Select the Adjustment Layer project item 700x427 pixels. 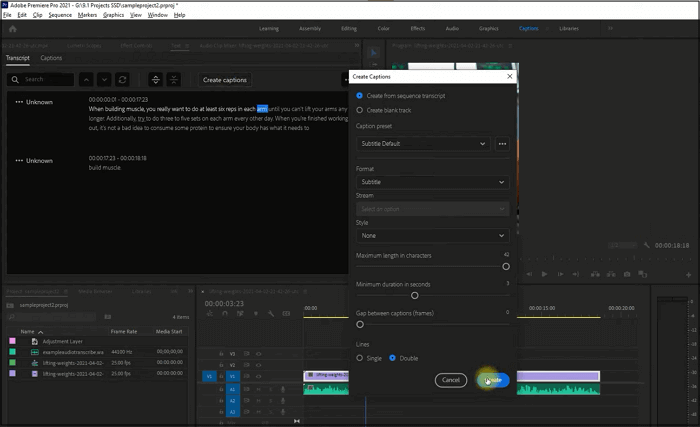[x=62, y=342]
